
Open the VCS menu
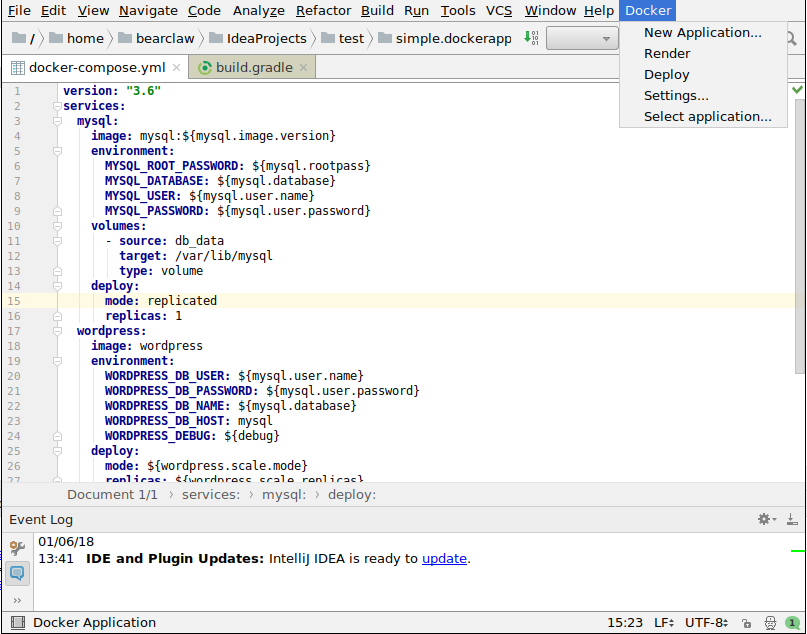tap(499, 10)
